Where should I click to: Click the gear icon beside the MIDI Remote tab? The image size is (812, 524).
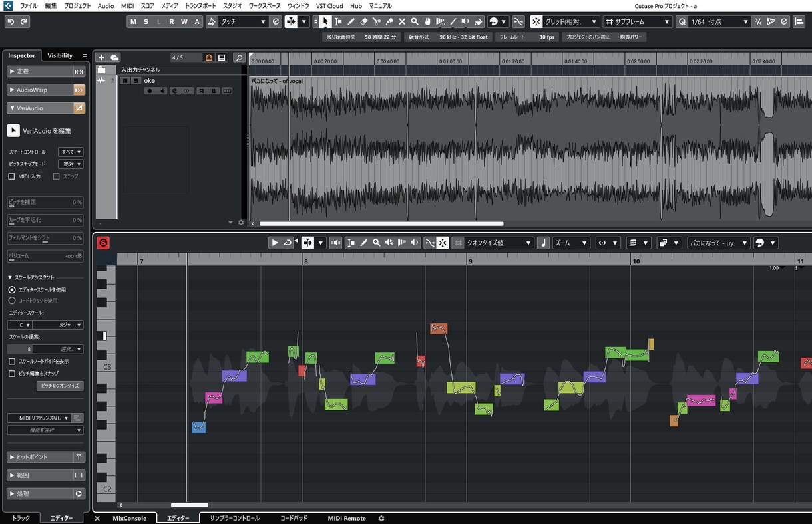(381, 518)
